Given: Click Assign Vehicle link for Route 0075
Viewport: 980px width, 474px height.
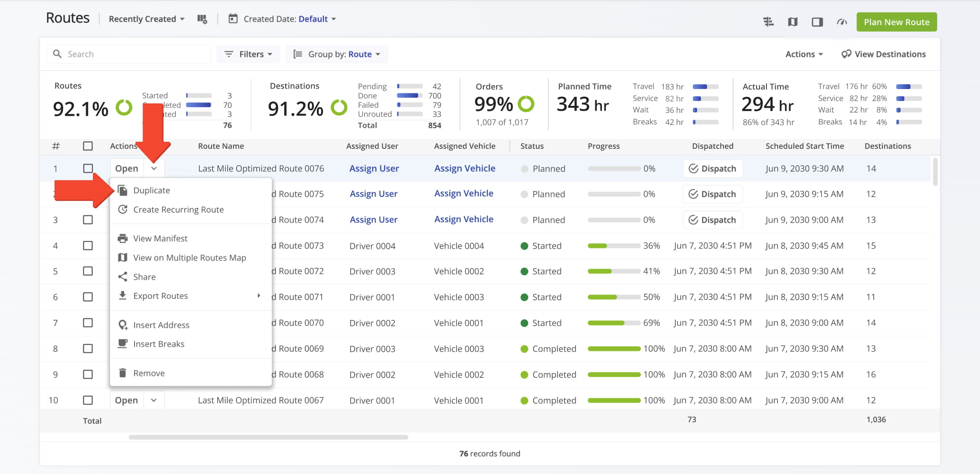Looking at the screenshot, I should click(464, 193).
